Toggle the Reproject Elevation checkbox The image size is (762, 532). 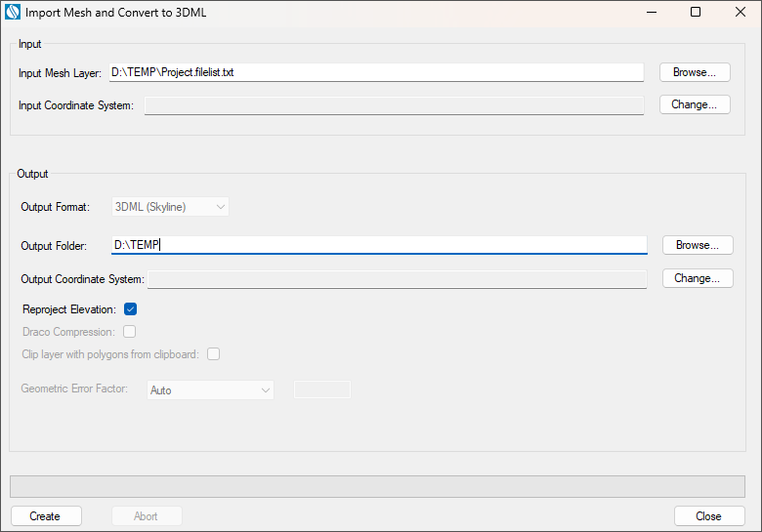click(x=130, y=309)
